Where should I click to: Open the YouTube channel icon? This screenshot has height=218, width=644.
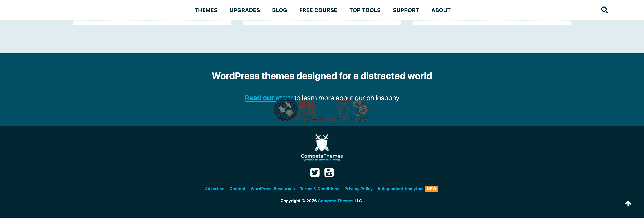pyautogui.click(x=329, y=172)
